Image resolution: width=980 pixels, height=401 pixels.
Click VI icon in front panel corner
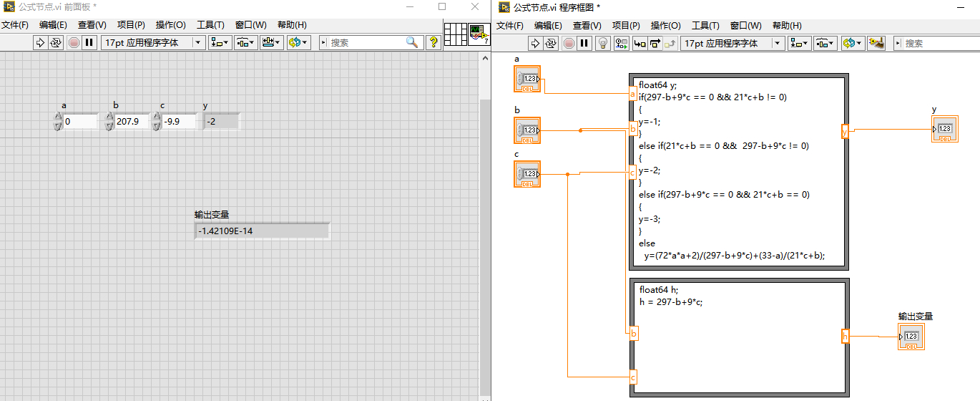(479, 34)
